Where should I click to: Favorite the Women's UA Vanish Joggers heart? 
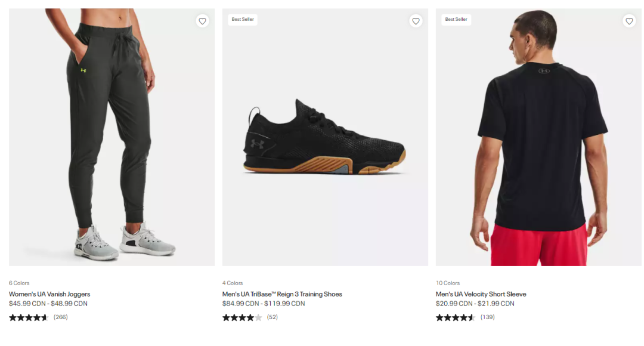202,21
